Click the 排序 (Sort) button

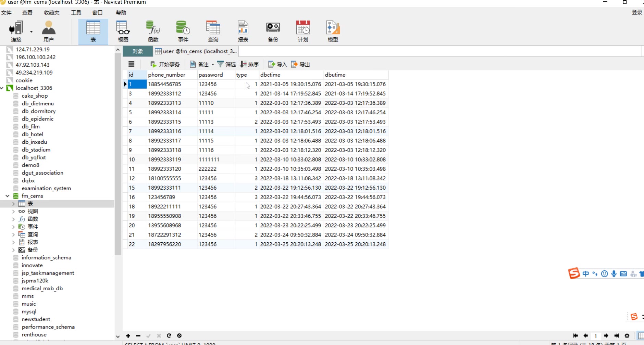tap(249, 64)
